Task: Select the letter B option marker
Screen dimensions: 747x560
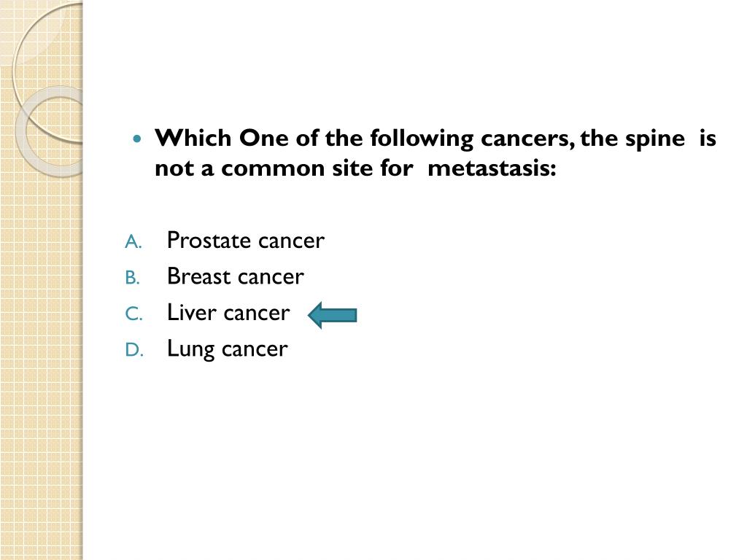Action: [133, 278]
